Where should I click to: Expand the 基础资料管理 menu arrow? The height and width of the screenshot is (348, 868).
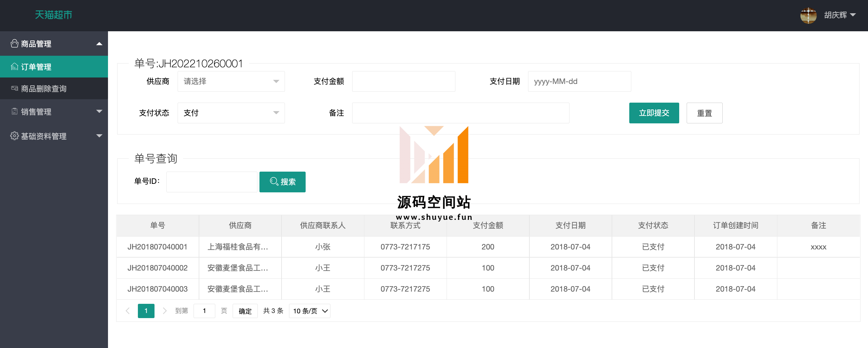tap(99, 136)
